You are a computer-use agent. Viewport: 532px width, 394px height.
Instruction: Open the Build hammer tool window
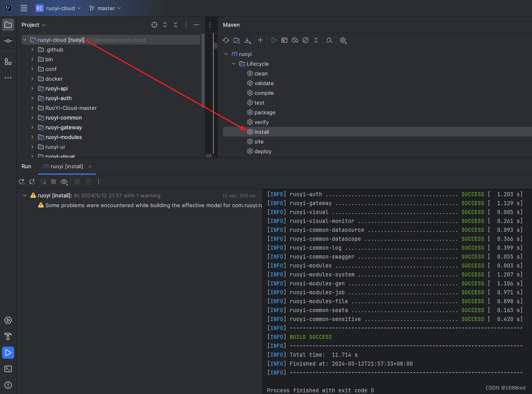point(8,336)
